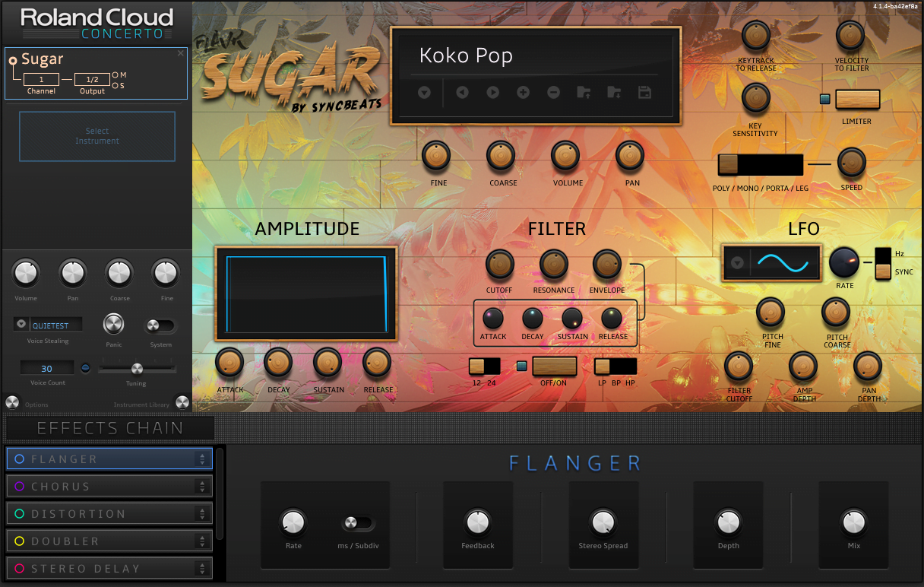Open the DOUBLER effect slot arrows

click(202, 541)
